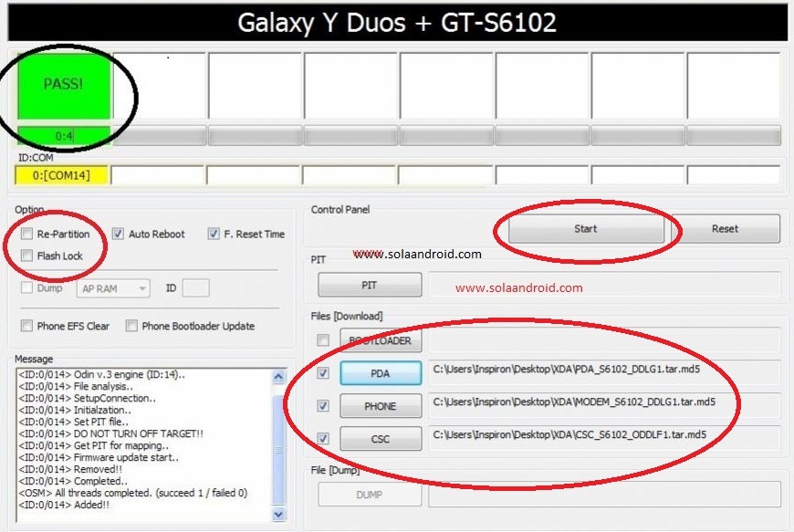The image size is (794, 532).
Task: Uncheck the CSC file checkbox
Action: [x=322, y=438]
